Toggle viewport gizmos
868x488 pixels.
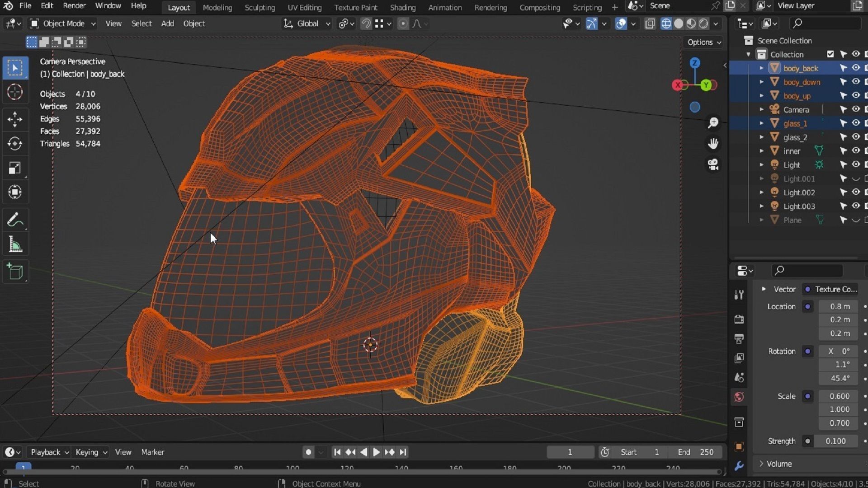point(591,23)
